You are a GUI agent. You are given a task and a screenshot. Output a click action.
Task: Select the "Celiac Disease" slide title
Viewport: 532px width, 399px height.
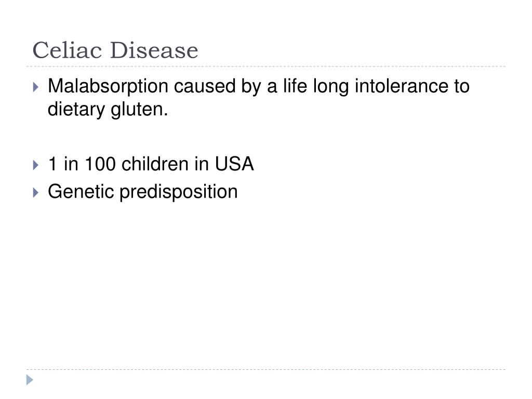[x=115, y=50]
